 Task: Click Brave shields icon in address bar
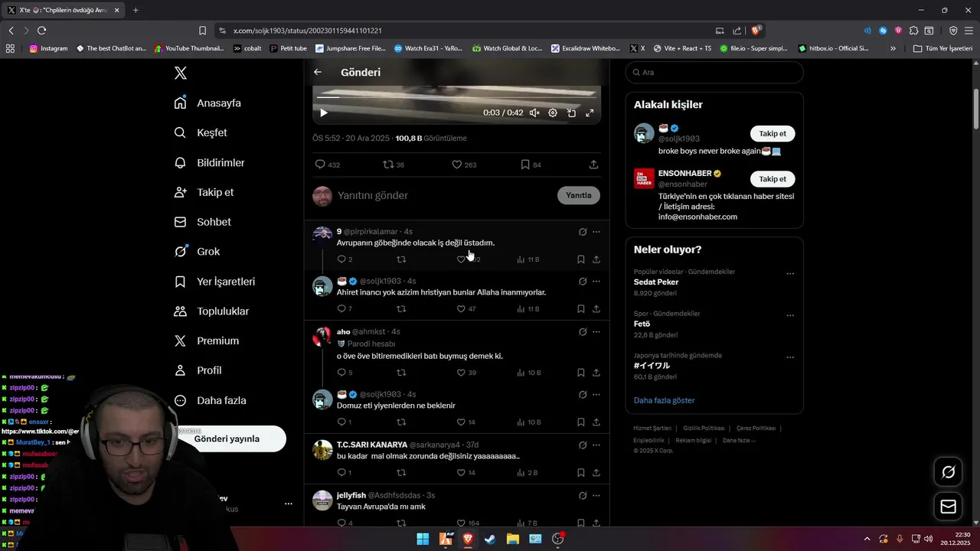pos(756,31)
